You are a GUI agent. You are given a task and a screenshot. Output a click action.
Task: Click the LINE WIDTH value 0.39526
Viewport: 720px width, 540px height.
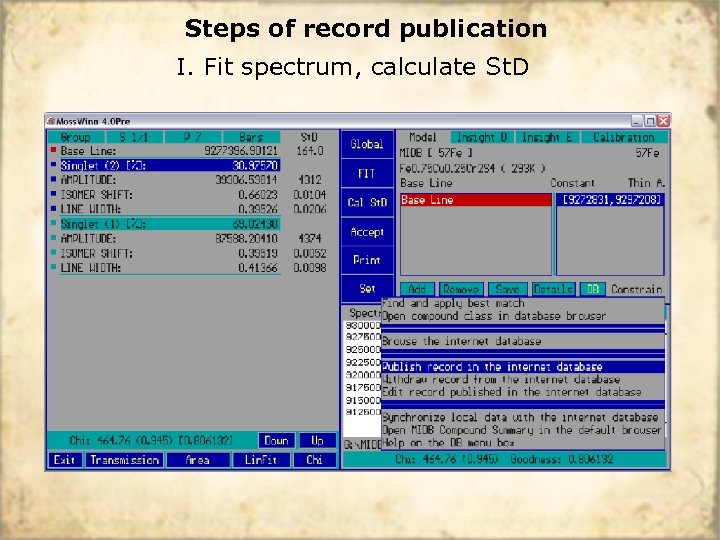tap(258, 209)
